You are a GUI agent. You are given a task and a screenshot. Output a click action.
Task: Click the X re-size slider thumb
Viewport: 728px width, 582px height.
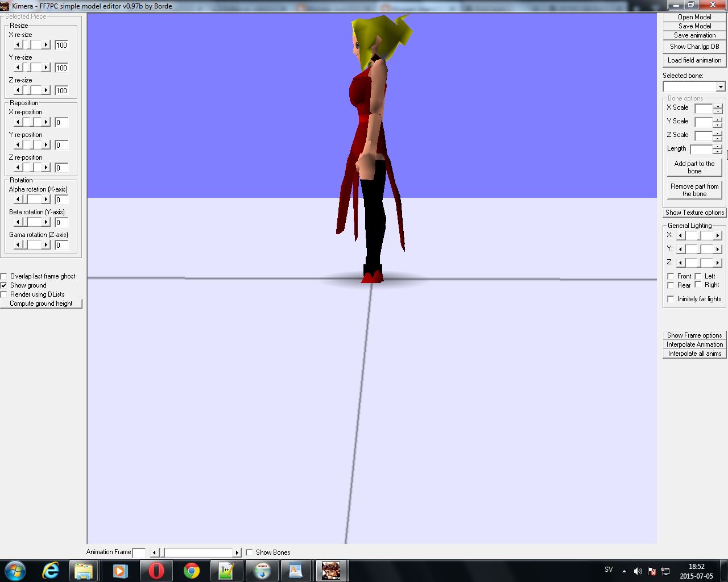[27, 45]
